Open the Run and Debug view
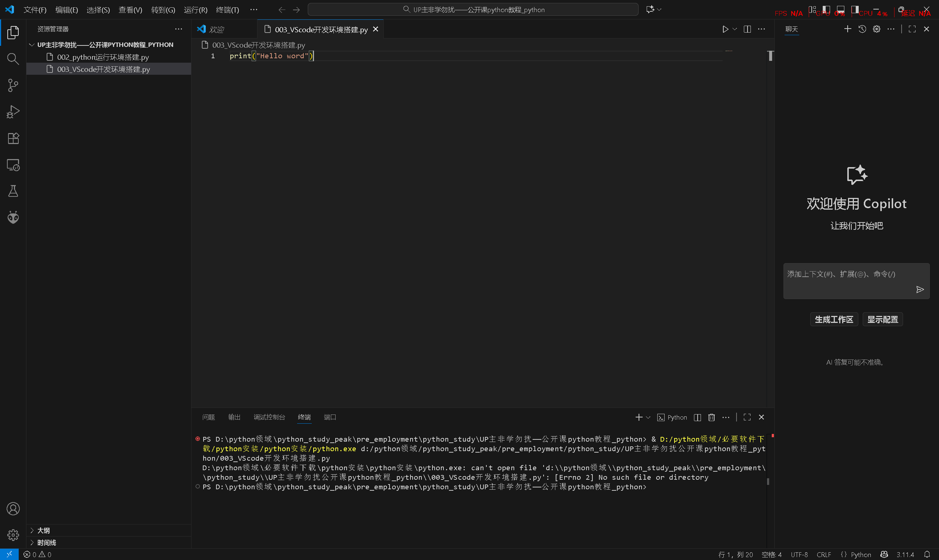Screen dimensions: 939x560 coord(13,112)
